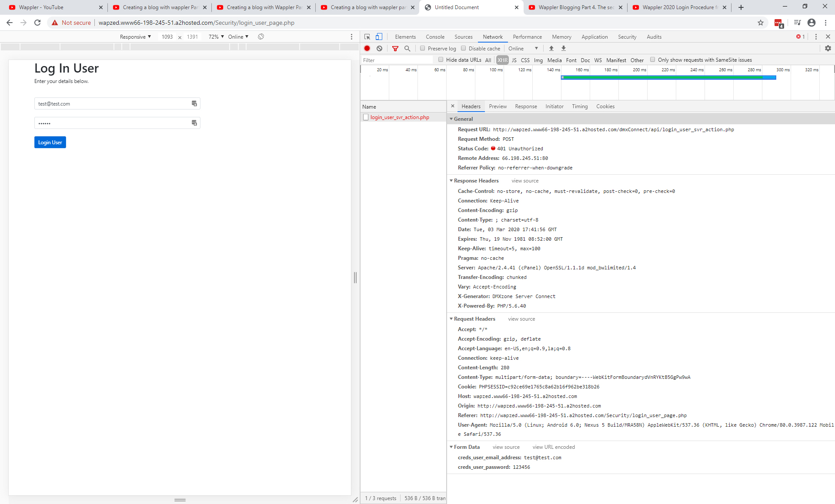This screenshot has width=835, height=504.
Task: Switch to the Console tab
Action: tap(435, 37)
